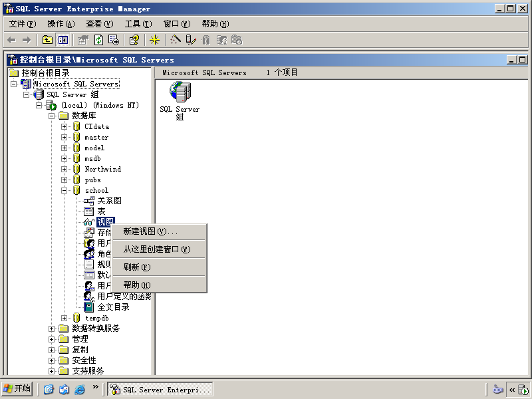
Task: Collapse the (local) (Windows NT) server node
Action: [39, 105]
